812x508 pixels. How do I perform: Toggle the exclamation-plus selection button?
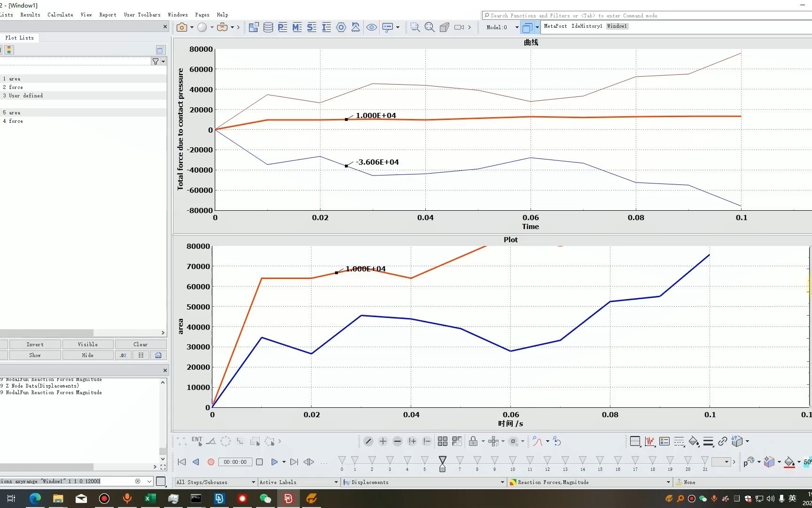point(412,441)
